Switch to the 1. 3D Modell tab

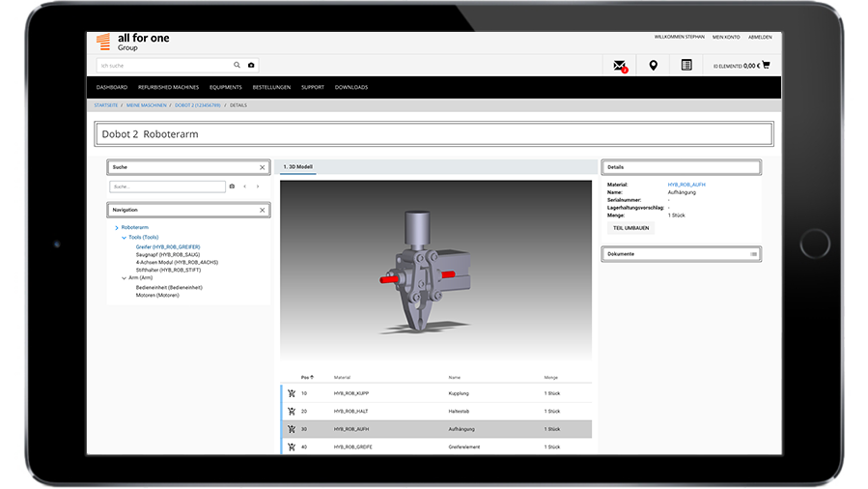(x=297, y=167)
